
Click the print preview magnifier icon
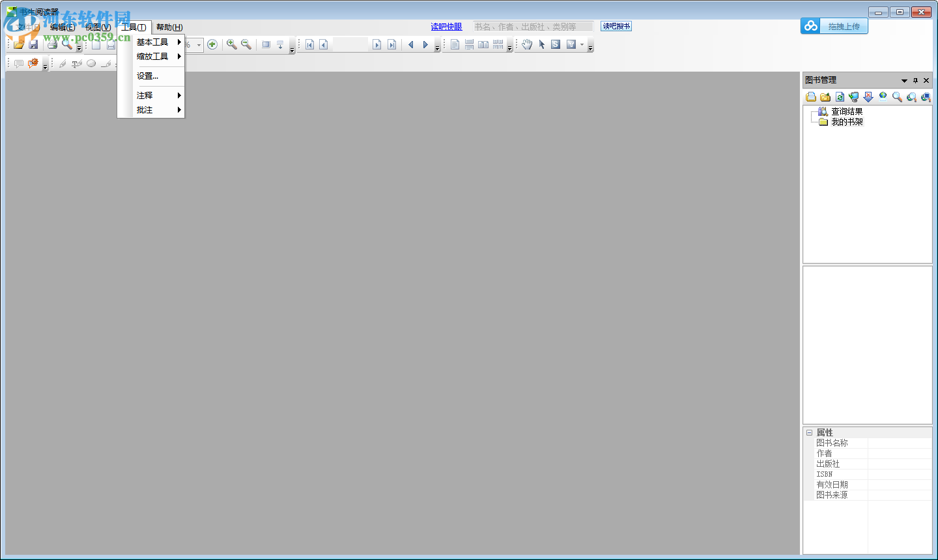click(66, 44)
